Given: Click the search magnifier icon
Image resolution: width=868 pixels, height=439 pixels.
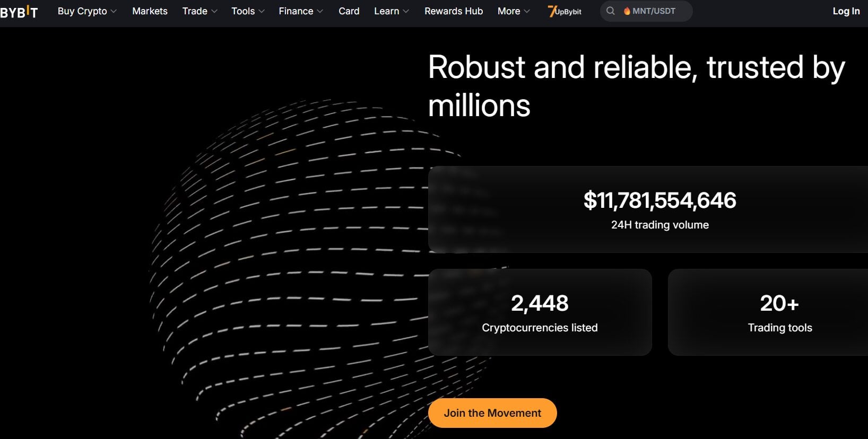Looking at the screenshot, I should pos(610,11).
